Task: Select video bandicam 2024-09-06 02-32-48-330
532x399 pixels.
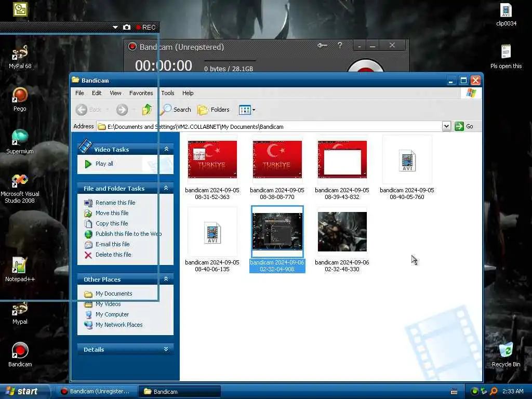Action: point(342,240)
